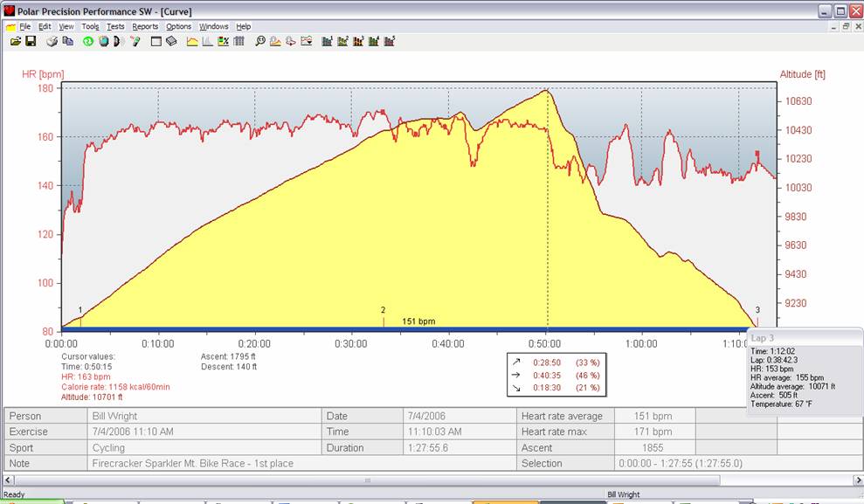Click the Date field value 7/4/2006

460,416
